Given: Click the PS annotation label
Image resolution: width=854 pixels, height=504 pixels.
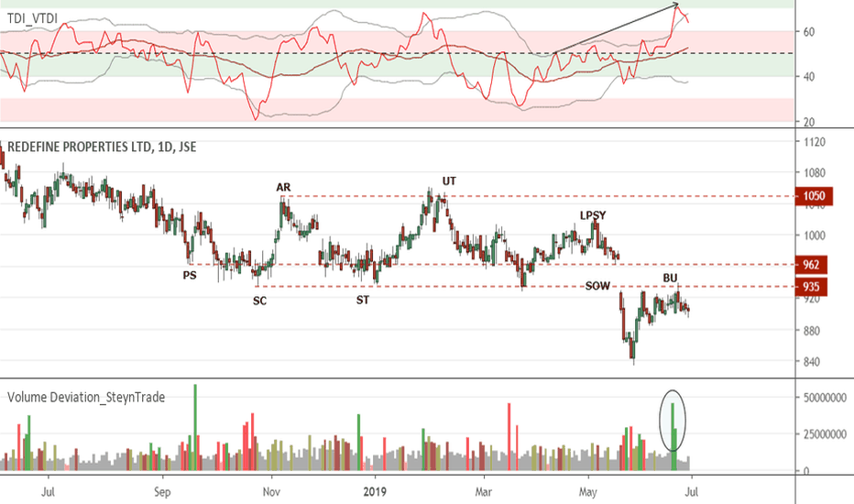Looking at the screenshot, I should click(x=190, y=275).
